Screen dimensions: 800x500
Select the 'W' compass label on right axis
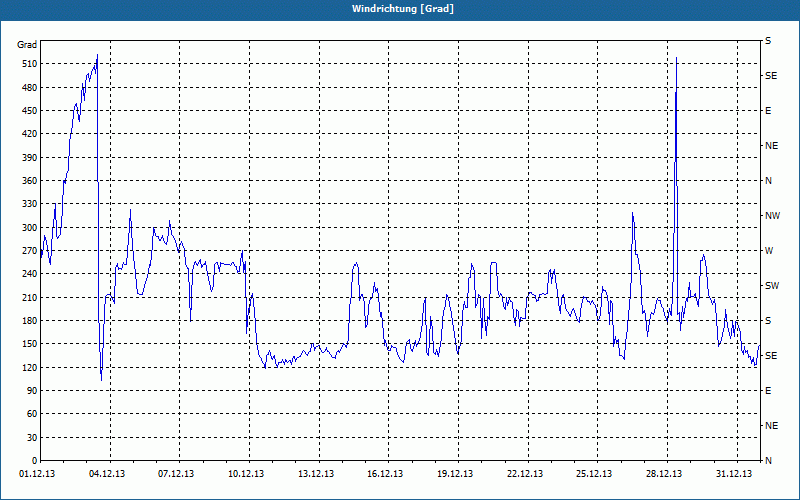coord(769,251)
